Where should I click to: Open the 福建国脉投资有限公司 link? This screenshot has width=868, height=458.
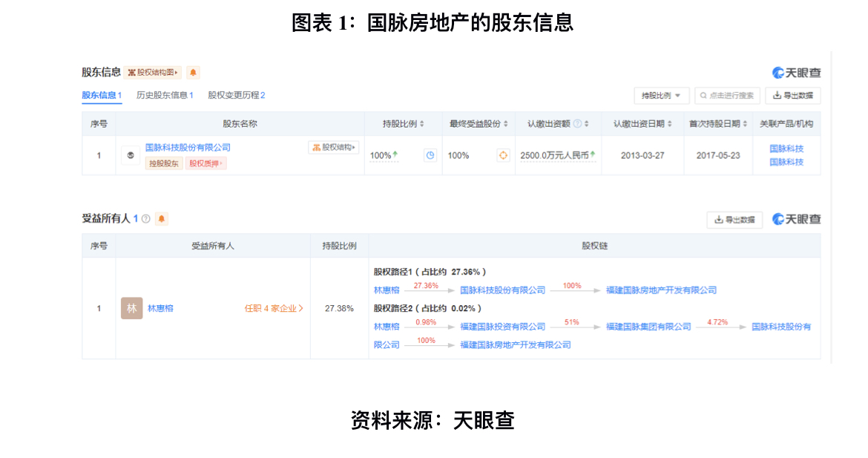(x=503, y=327)
